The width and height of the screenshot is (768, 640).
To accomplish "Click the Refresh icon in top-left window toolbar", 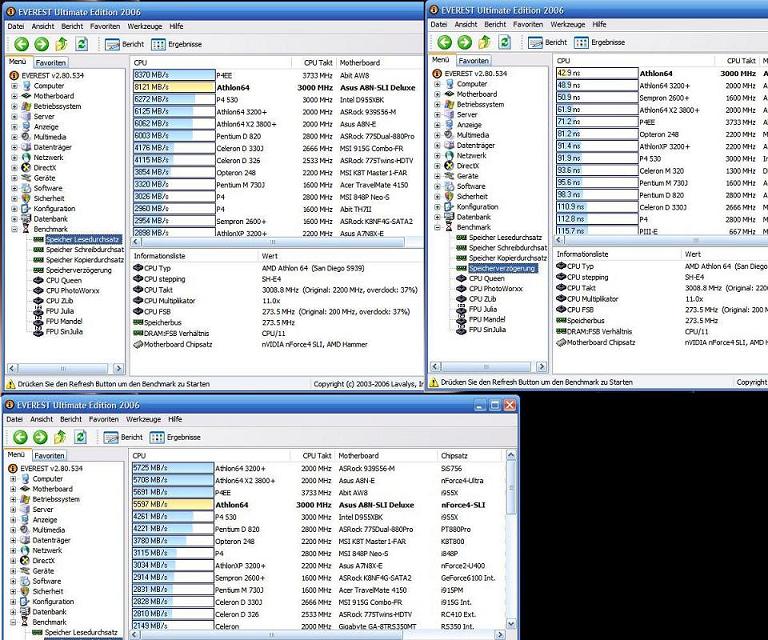I will pyautogui.click(x=81, y=44).
